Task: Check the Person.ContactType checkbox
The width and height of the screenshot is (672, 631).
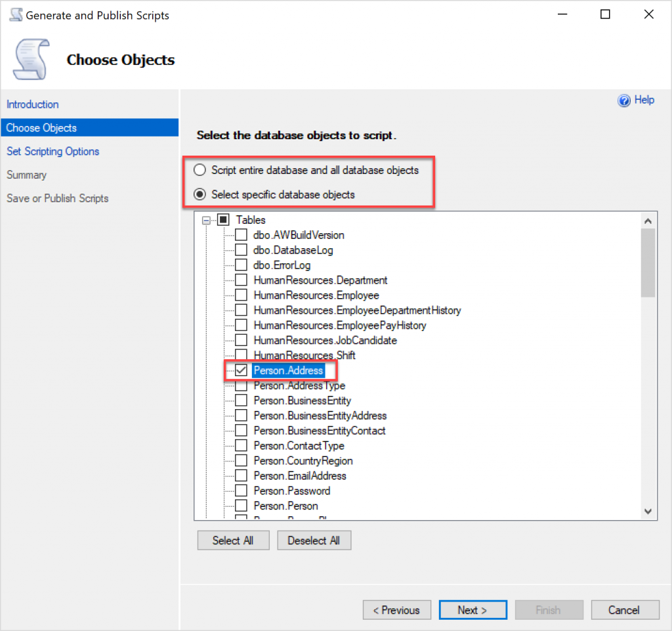Action: [x=241, y=445]
